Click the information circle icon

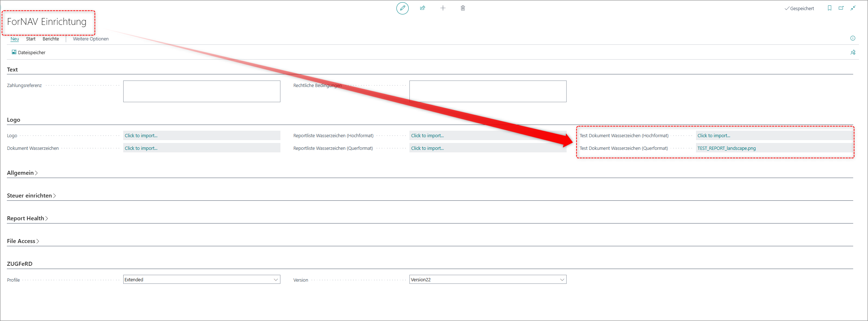point(853,38)
